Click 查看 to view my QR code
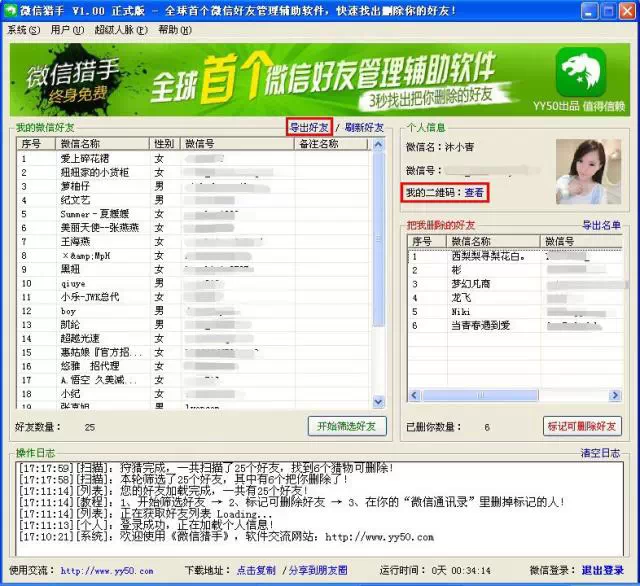640x586 pixels. (474, 191)
